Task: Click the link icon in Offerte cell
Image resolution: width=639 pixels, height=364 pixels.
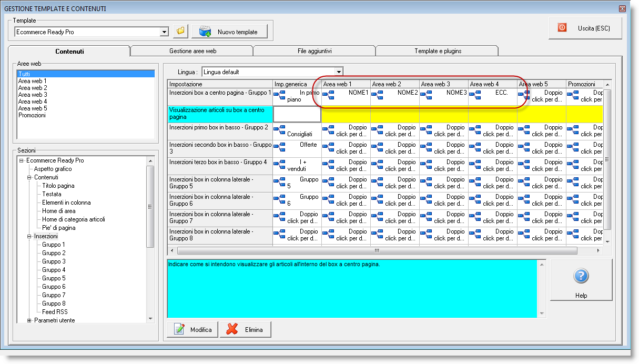Action: click(x=280, y=147)
